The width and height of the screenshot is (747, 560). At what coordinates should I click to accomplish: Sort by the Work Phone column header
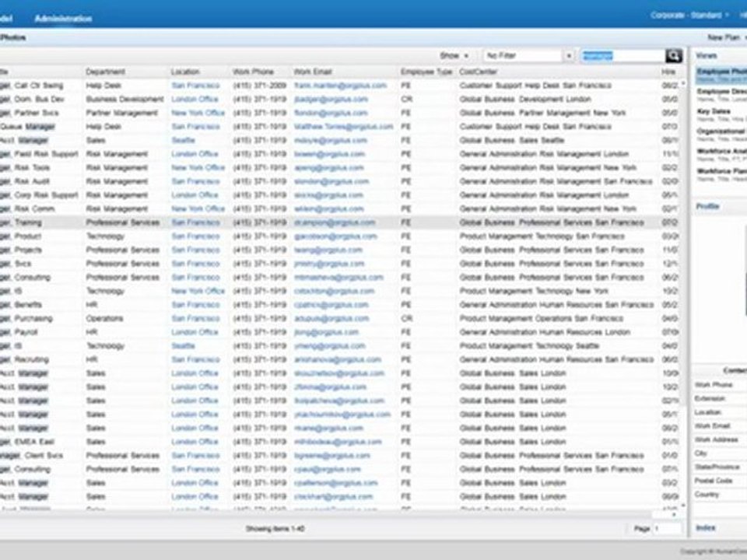[253, 72]
